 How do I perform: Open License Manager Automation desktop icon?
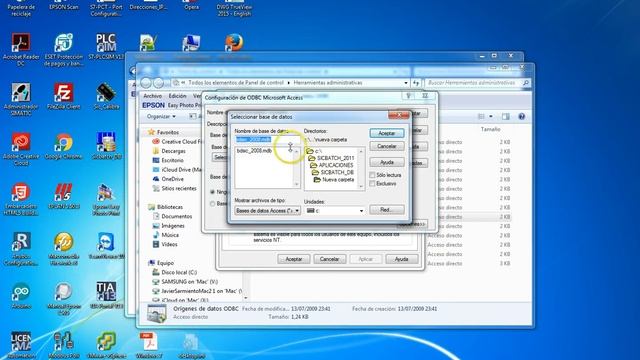21,345
